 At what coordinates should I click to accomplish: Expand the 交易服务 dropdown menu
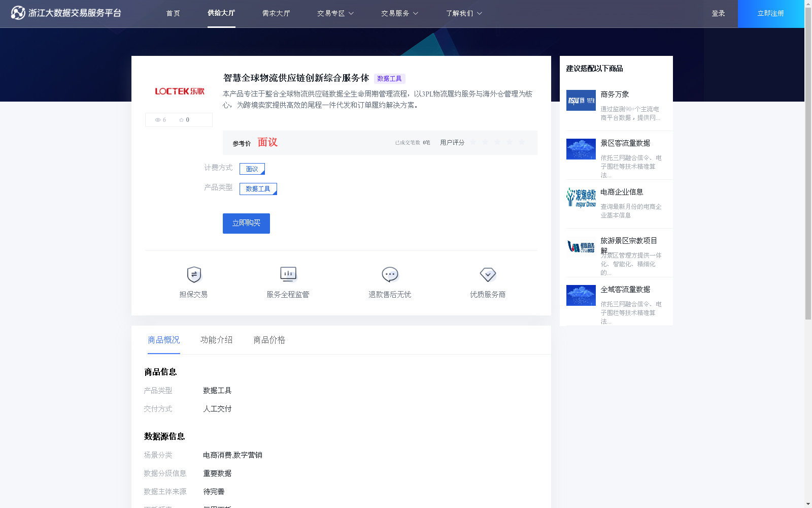[399, 14]
